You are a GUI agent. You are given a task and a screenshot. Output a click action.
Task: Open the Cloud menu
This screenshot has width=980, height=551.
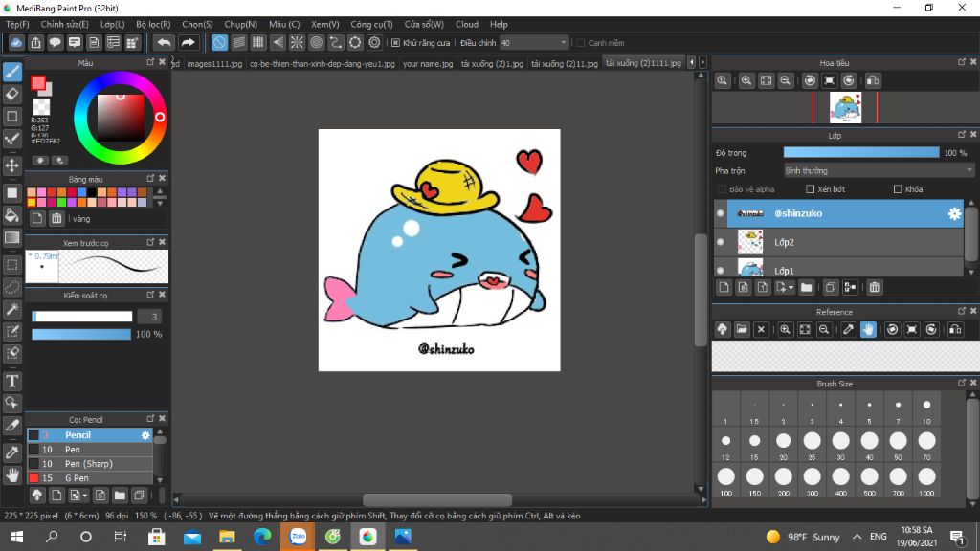(467, 24)
